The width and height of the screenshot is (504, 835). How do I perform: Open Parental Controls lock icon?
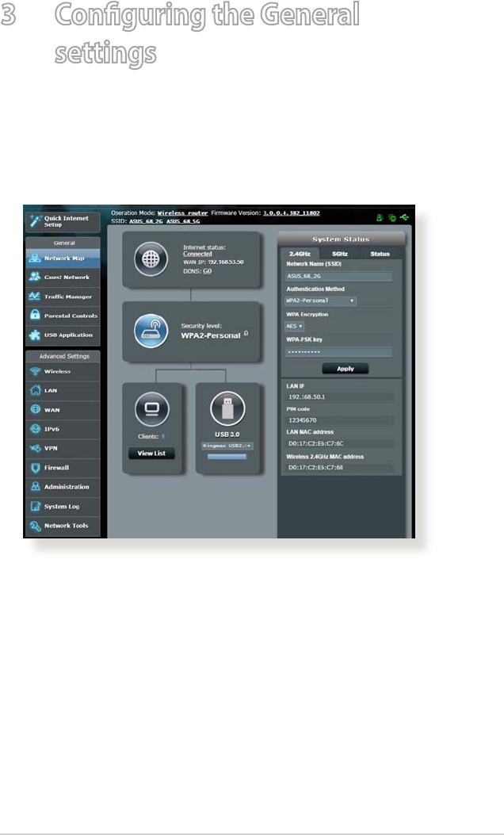pyautogui.click(x=35, y=316)
